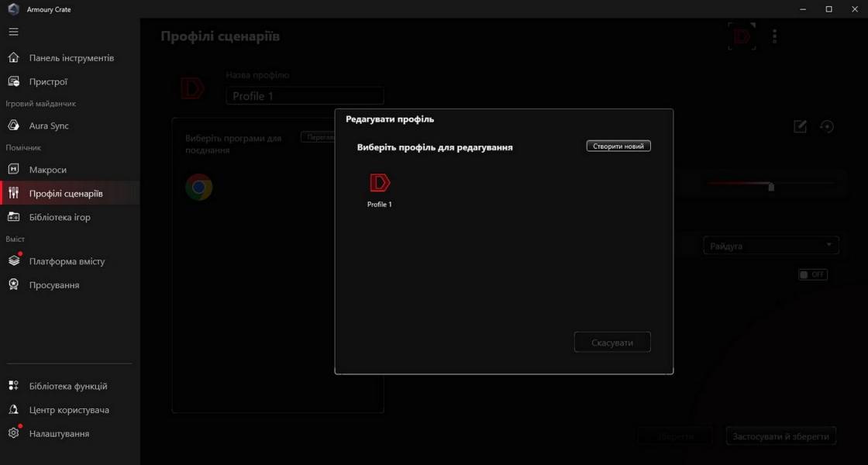
Task: Click the Просування promotions icon
Action: 14,284
